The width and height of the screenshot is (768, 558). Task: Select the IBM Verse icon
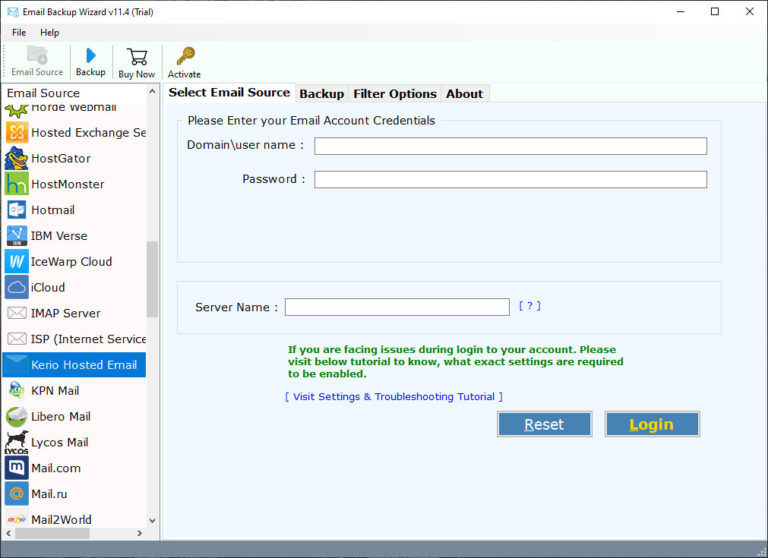point(17,236)
